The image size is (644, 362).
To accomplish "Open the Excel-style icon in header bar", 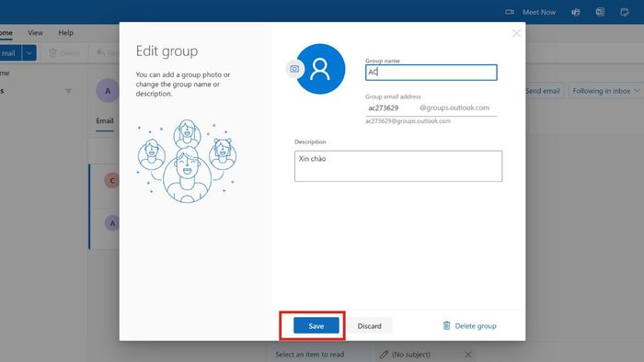I will point(600,12).
